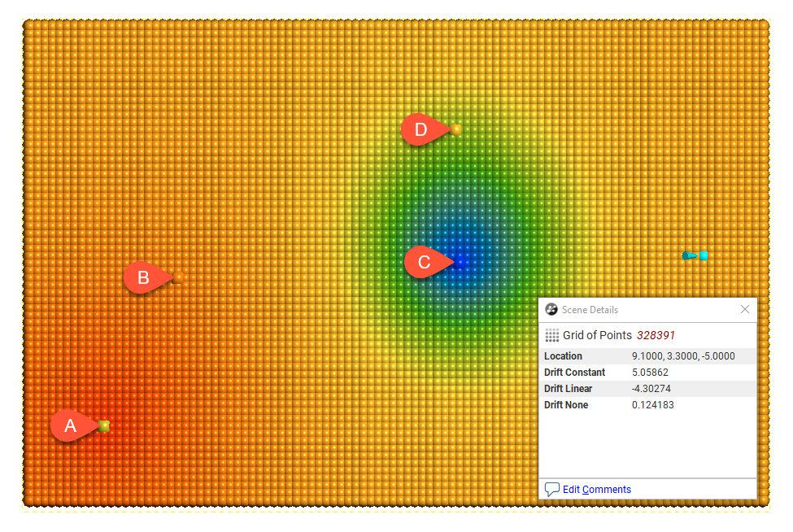Click the Drift Linear row label
The image size is (793, 532).
click(x=568, y=388)
